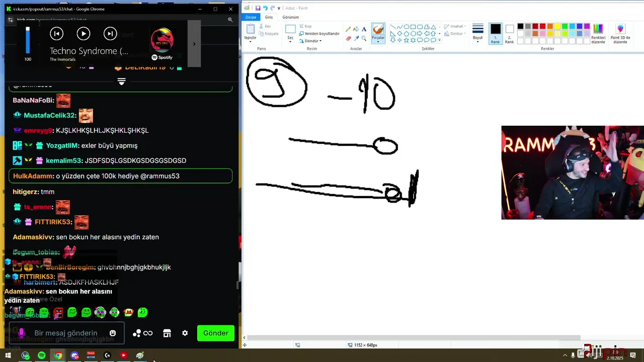Pick the red swatch in color palette
Viewport: 644px width, 362px height.
(x=542, y=26)
